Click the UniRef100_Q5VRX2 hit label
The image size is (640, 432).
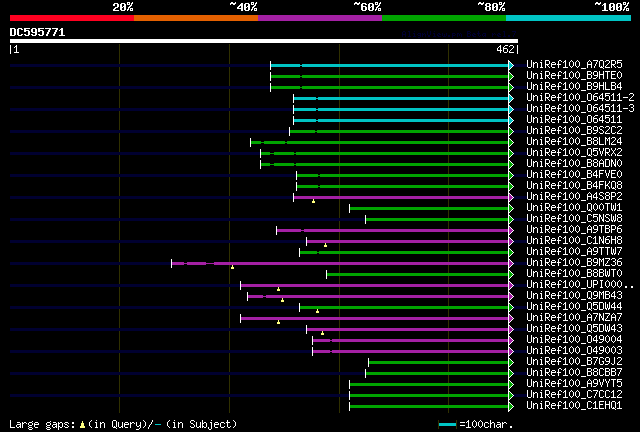pyautogui.click(x=574, y=153)
